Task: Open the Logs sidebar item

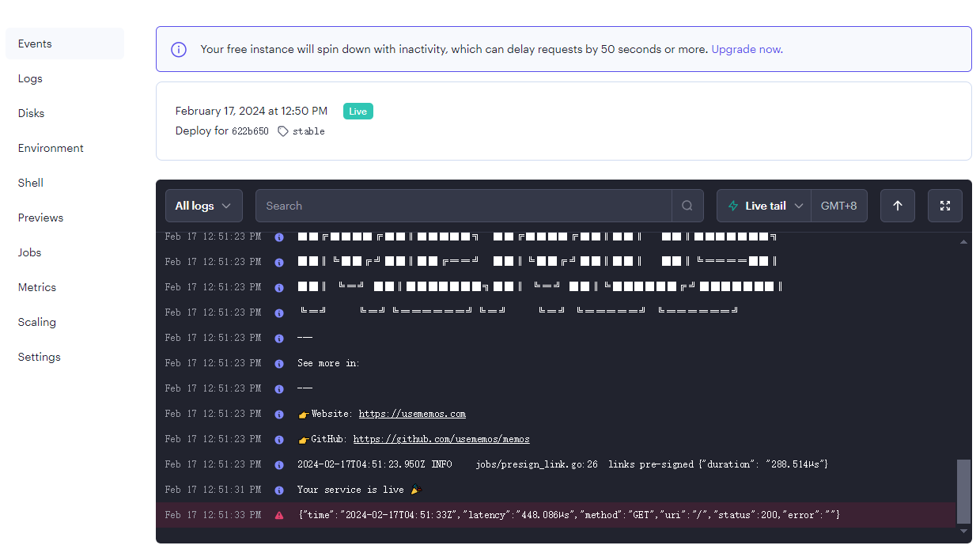Action: click(30, 78)
